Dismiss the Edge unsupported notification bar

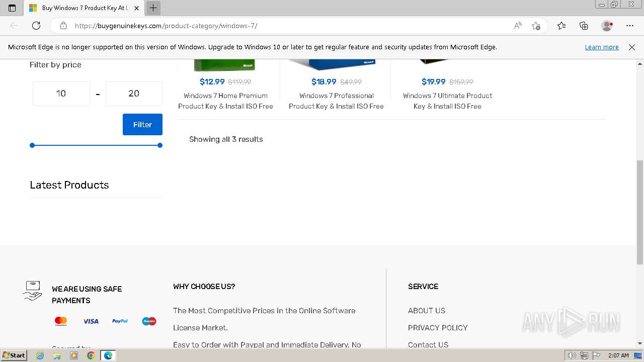click(x=632, y=47)
